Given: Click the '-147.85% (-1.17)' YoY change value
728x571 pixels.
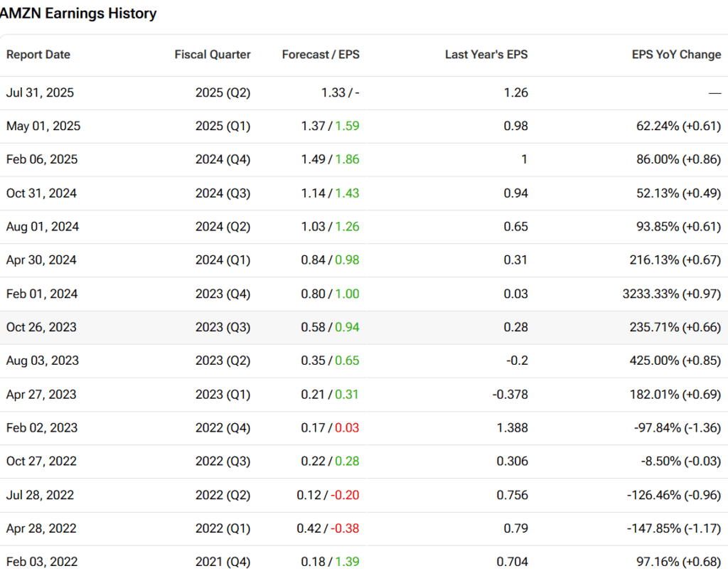Looking at the screenshot, I should point(674,529).
